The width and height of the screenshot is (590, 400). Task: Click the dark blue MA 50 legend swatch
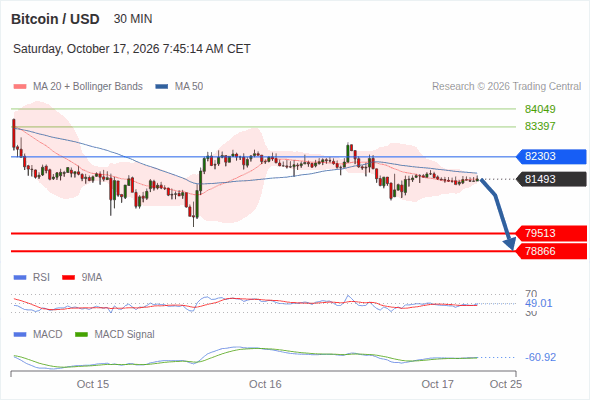pos(162,87)
